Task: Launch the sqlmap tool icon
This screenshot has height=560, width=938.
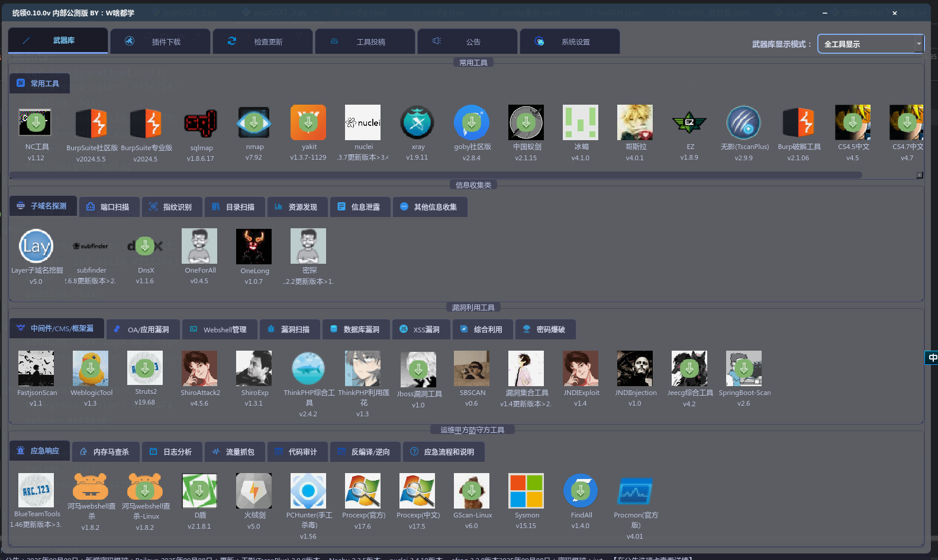Action: click(x=200, y=123)
